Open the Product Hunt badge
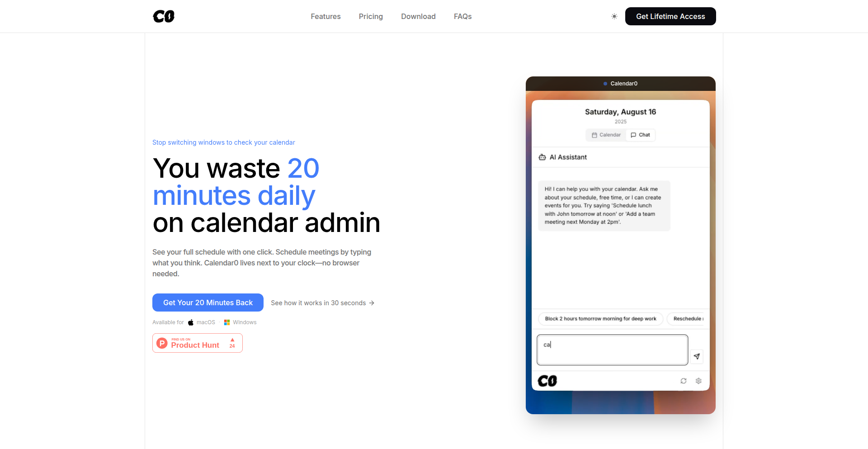 coord(198,343)
